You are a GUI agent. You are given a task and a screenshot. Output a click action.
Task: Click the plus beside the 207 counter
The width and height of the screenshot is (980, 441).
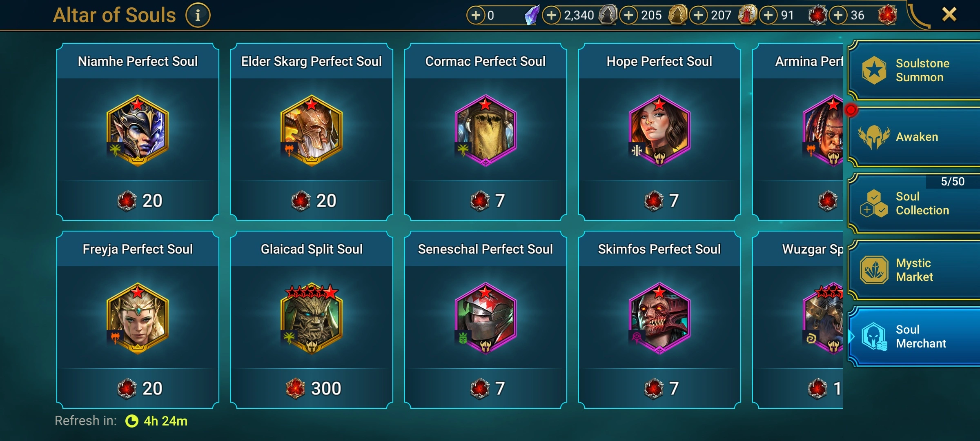tap(699, 16)
